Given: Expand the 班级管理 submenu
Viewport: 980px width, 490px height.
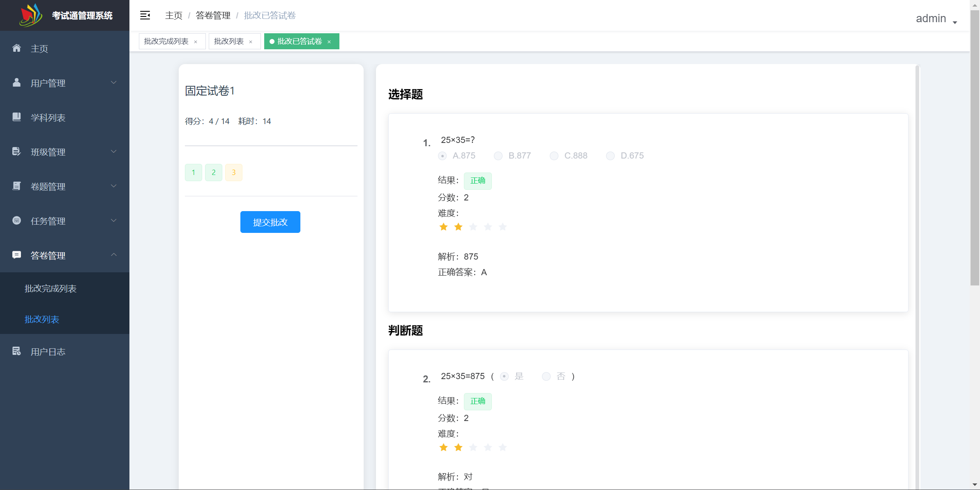Looking at the screenshot, I should tap(114, 152).
